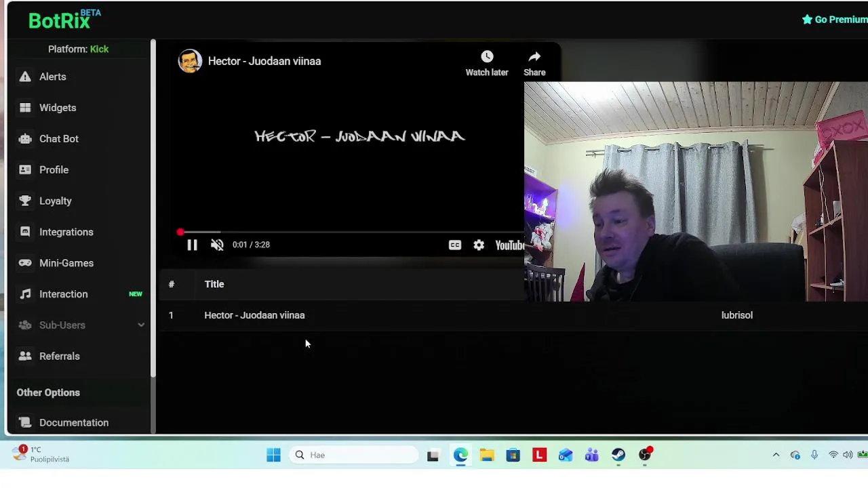Open Profile card icon in sidebar

pos(25,169)
